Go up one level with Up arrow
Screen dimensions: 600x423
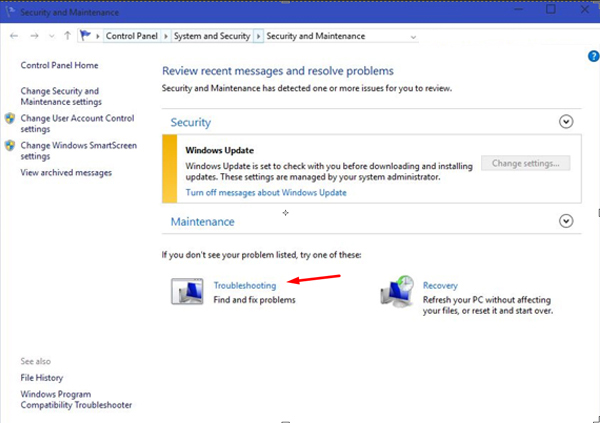[x=67, y=36]
